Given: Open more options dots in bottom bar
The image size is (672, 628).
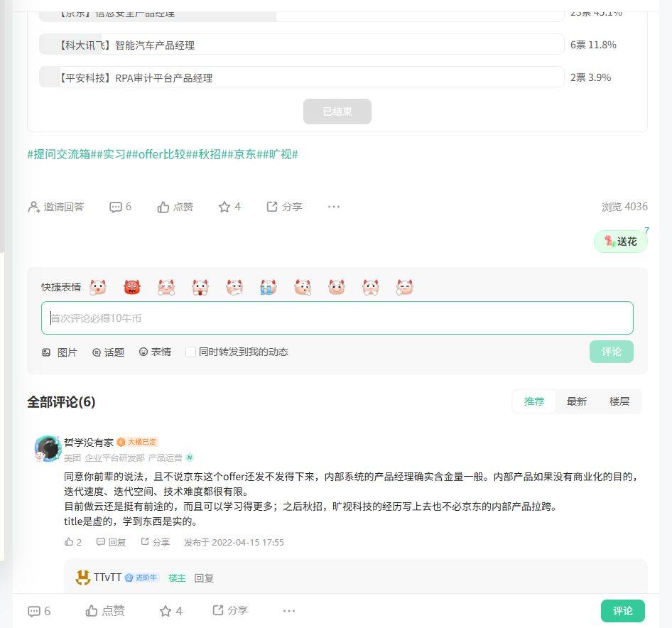Looking at the screenshot, I should click(x=289, y=611).
